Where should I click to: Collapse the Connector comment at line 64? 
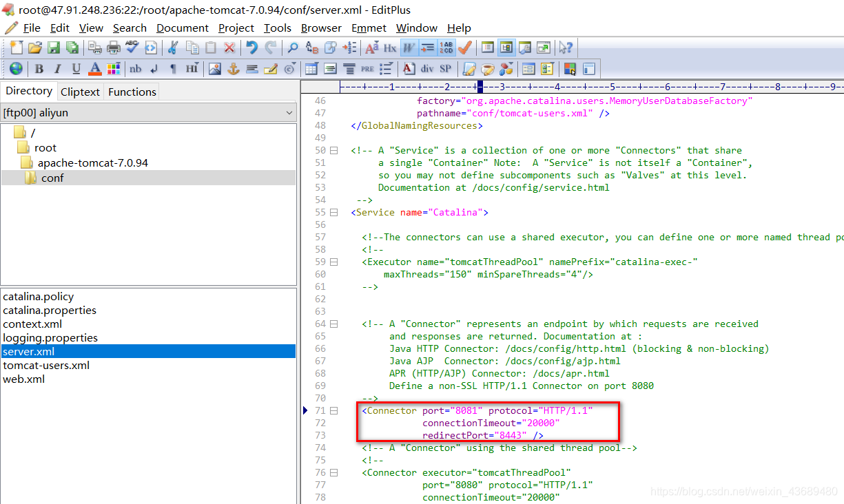point(334,324)
